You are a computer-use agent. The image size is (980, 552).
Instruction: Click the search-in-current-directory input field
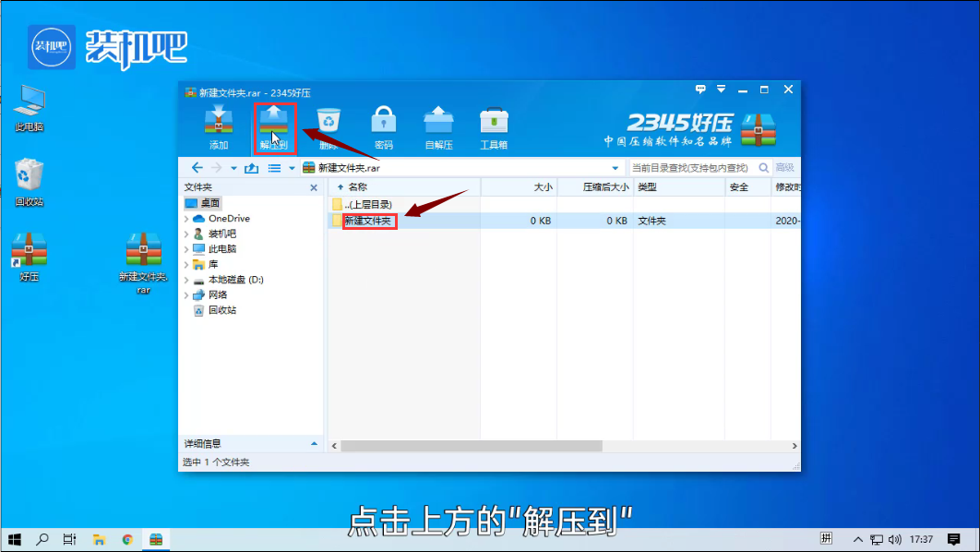[692, 168]
